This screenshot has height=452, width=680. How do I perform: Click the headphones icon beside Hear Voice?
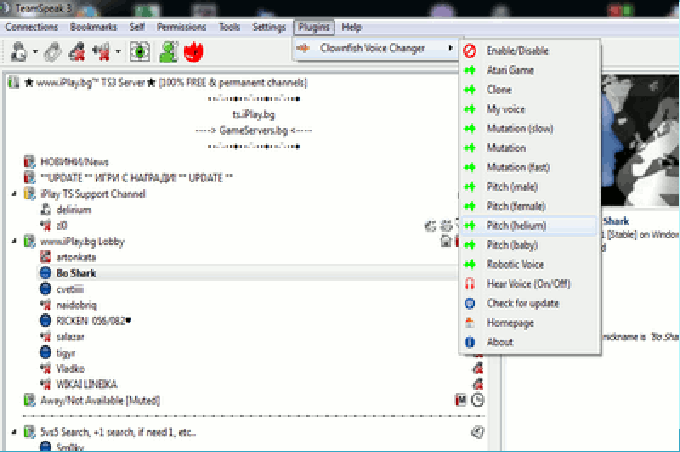point(469,284)
